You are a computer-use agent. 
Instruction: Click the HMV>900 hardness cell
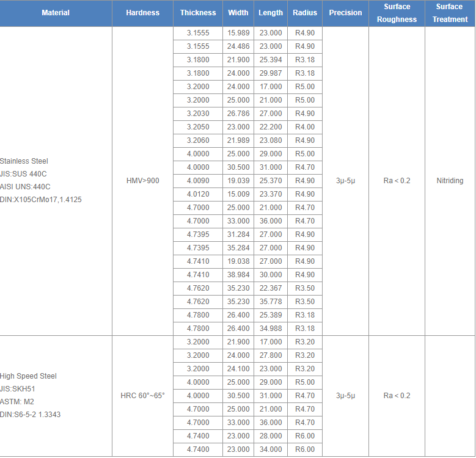click(143, 181)
